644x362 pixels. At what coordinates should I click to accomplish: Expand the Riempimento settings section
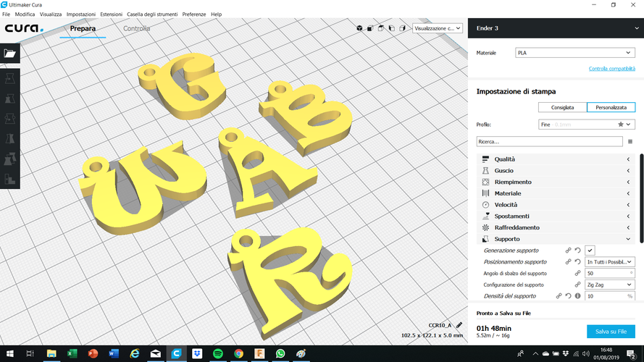[556, 182]
